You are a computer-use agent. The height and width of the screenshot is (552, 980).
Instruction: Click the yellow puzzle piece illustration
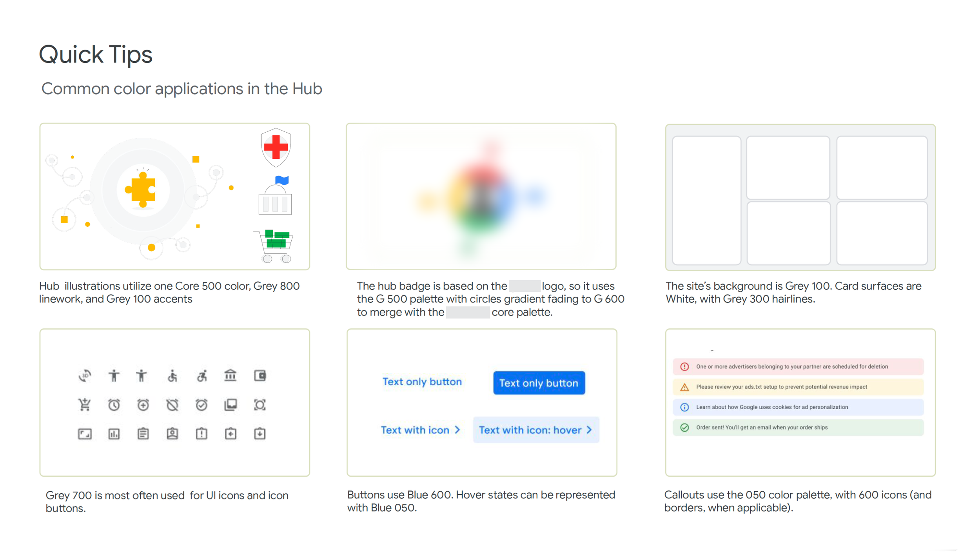tap(142, 190)
